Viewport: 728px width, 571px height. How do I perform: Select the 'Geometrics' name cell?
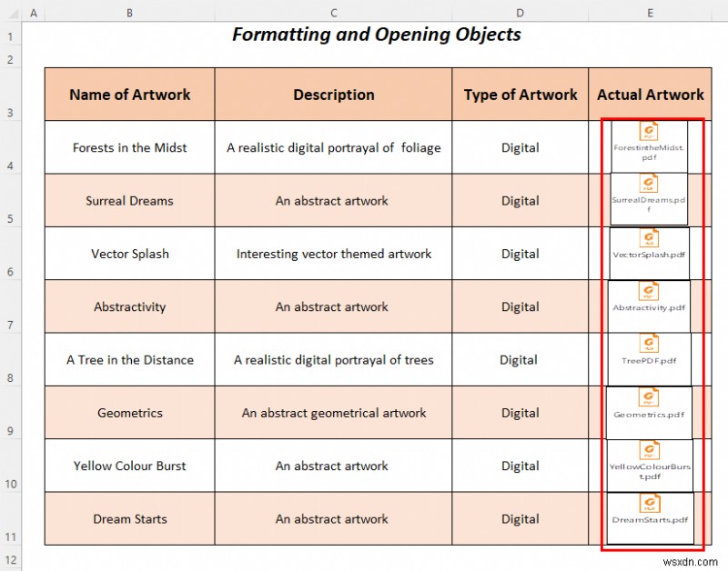(x=129, y=413)
